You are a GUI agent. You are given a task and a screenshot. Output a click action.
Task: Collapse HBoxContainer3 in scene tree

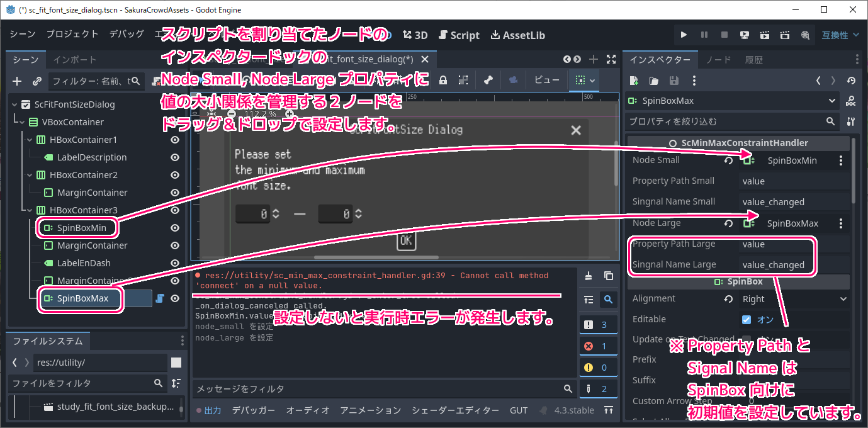coord(30,210)
